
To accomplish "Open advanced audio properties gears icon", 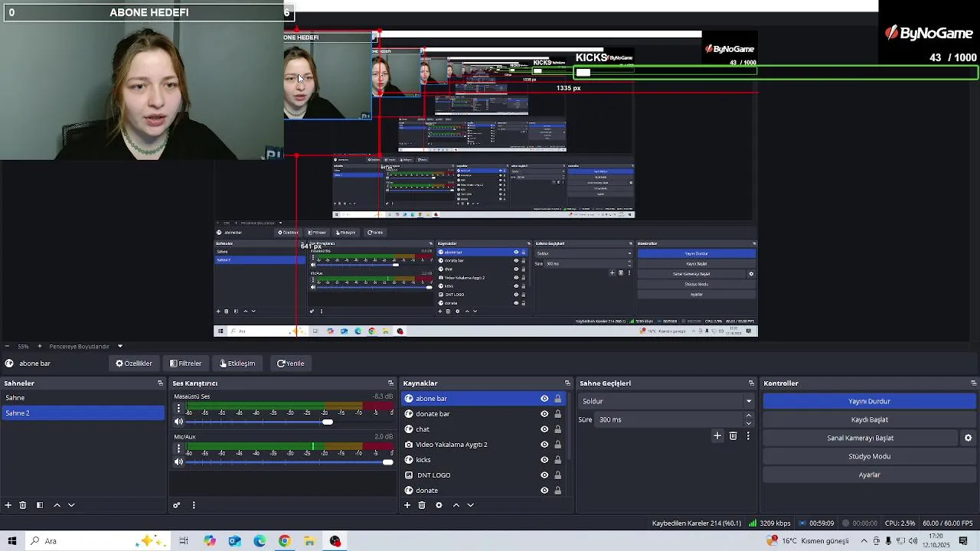I will tap(176, 505).
